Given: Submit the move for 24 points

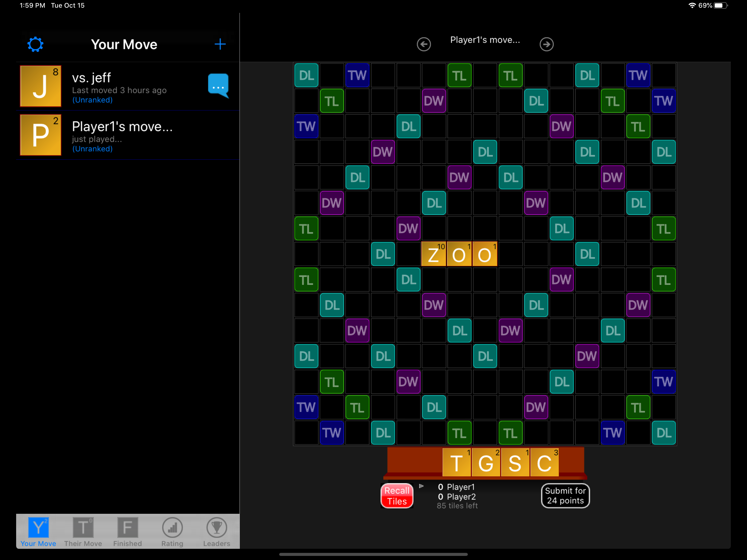Looking at the screenshot, I should pyautogui.click(x=565, y=495).
